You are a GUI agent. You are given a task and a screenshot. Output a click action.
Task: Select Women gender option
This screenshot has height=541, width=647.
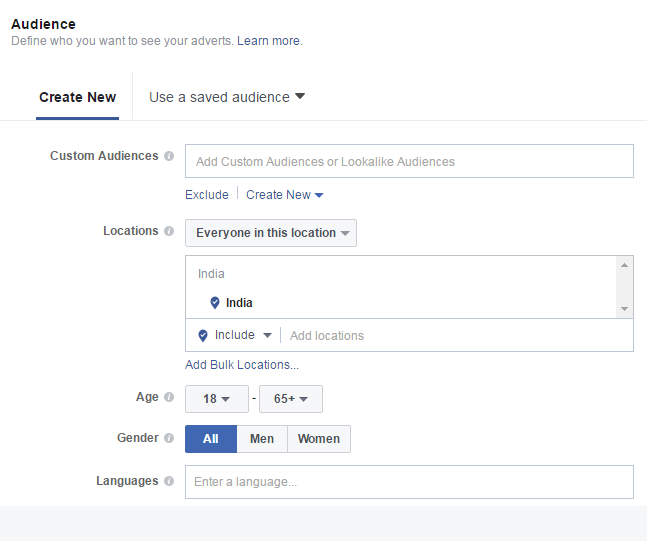coord(319,439)
